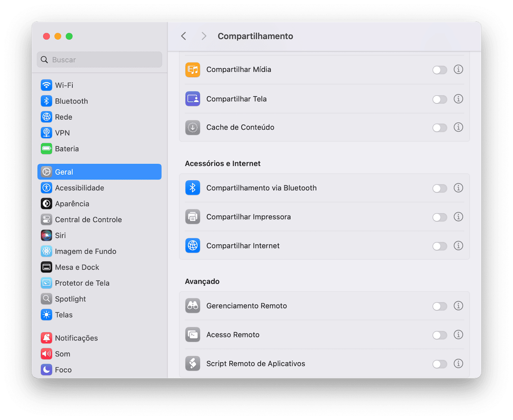Click the Script Remoto de Aplicativos icon
Screen dimensions: 513x420
(193, 363)
